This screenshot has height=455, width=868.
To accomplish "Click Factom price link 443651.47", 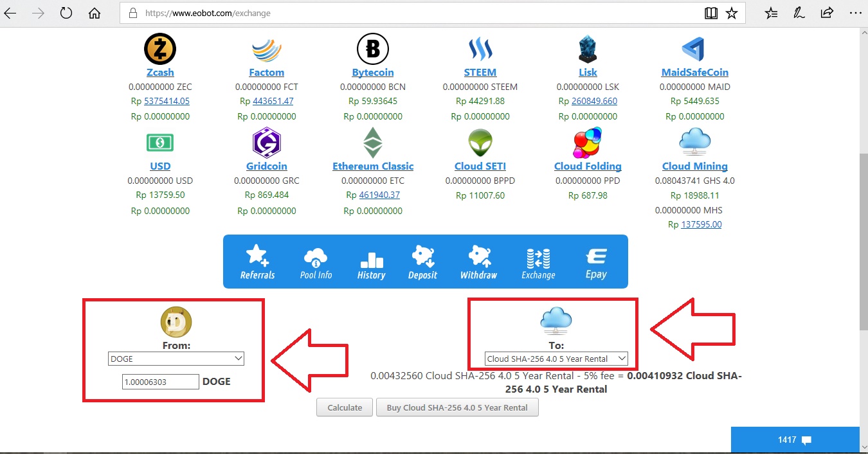I will pos(273,102).
